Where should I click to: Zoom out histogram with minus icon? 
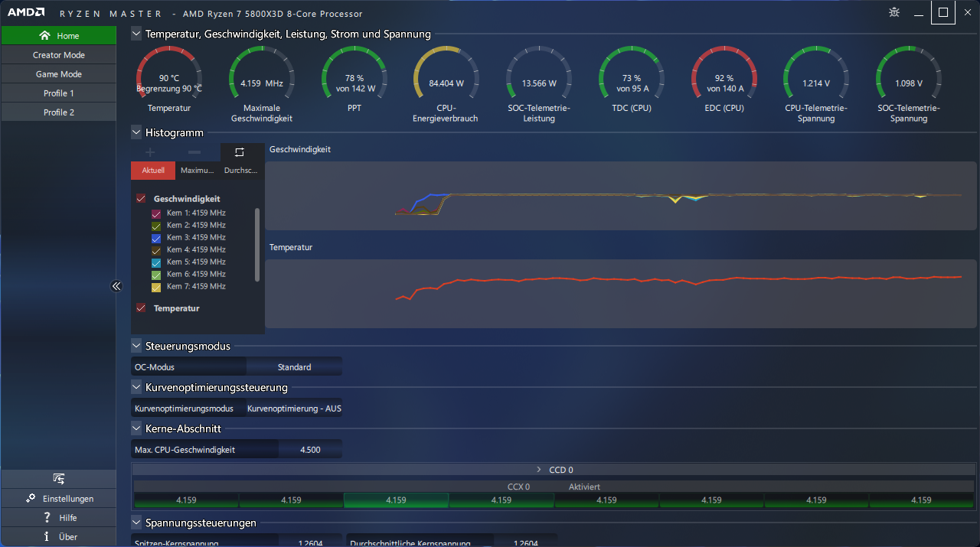pos(194,152)
